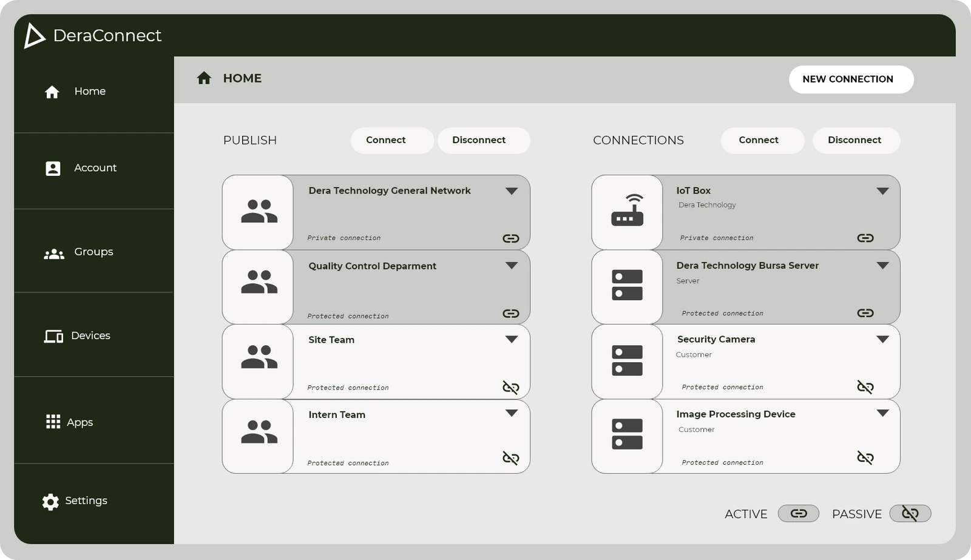Toggle link status of Quality Control Deparment
Screen dimensions: 971x560
pos(511,314)
